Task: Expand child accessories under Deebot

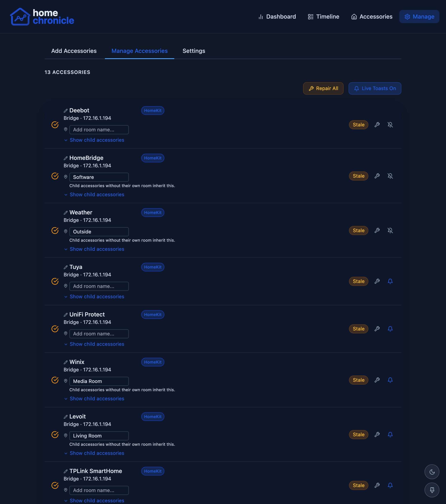Action: click(97, 140)
